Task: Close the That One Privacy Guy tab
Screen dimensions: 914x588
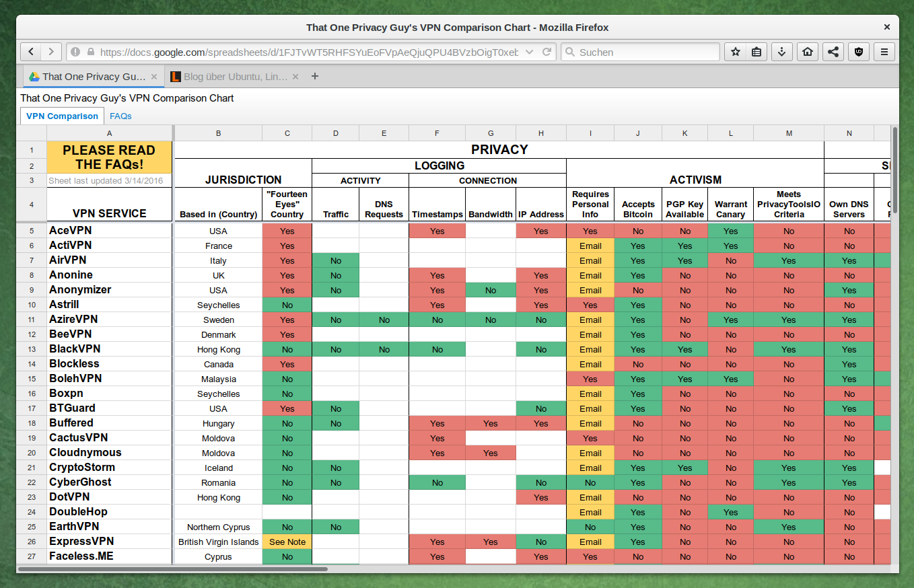Action: pos(154,77)
